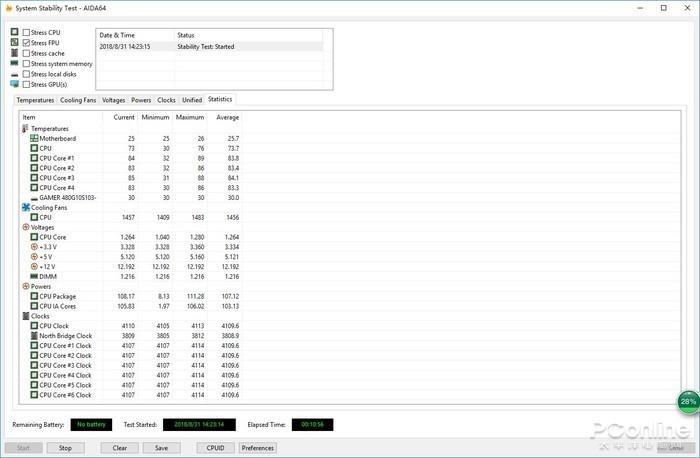700x458 pixels.
Task: Click the Motherboard sensor icon
Action: point(34,138)
